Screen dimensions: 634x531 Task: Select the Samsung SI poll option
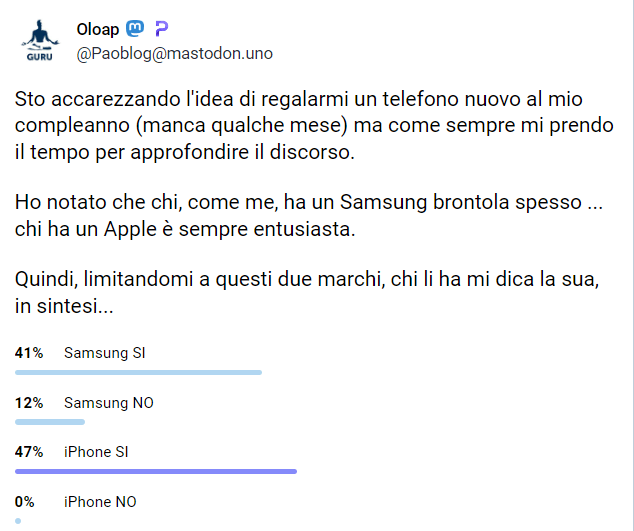(105, 353)
